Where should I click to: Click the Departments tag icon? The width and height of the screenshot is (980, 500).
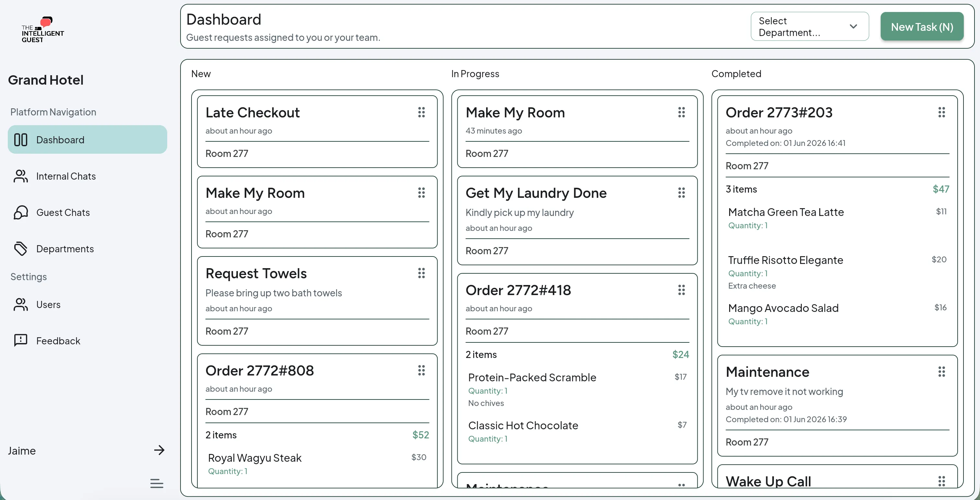click(20, 248)
